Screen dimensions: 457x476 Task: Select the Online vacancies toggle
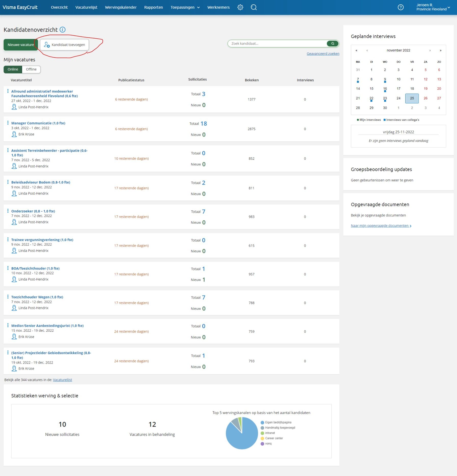(x=13, y=69)
